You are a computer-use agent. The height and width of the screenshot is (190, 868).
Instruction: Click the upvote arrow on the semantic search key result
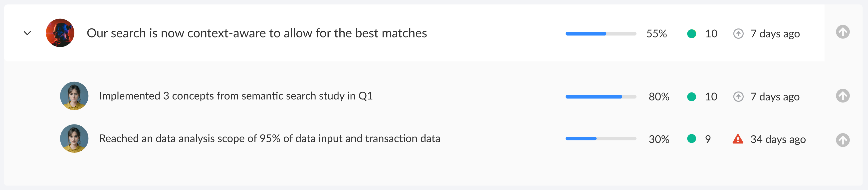pos(843,96)
